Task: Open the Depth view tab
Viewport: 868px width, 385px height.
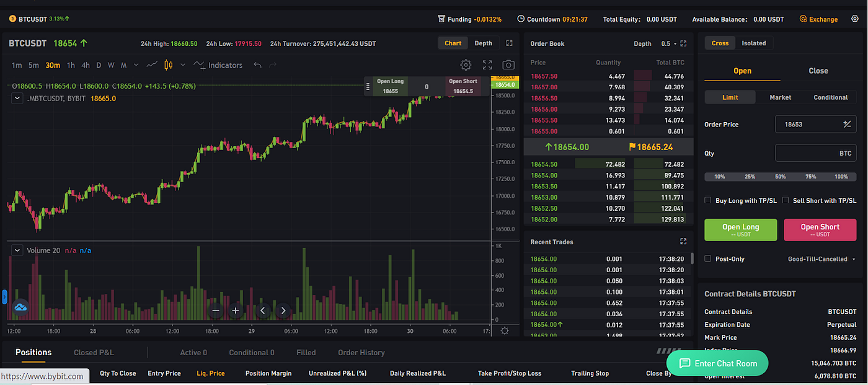Action: [x=483, y=43]
